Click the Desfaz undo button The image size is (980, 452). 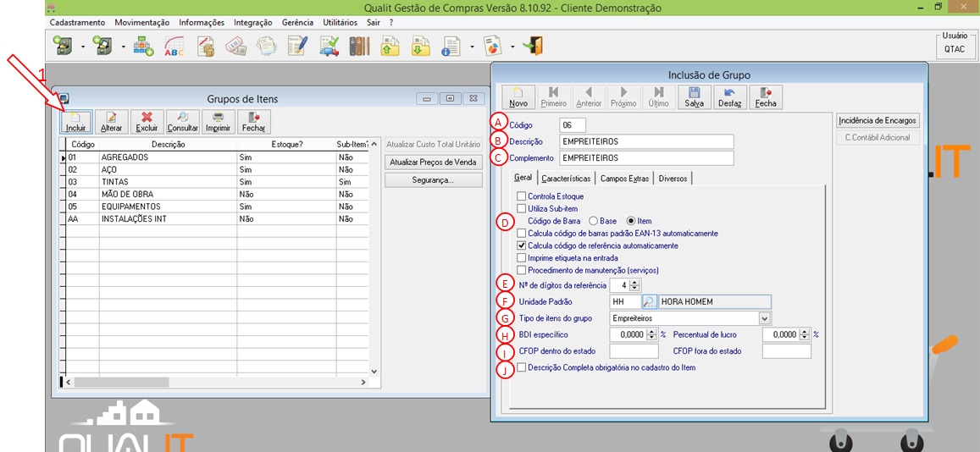click(730, 96)
